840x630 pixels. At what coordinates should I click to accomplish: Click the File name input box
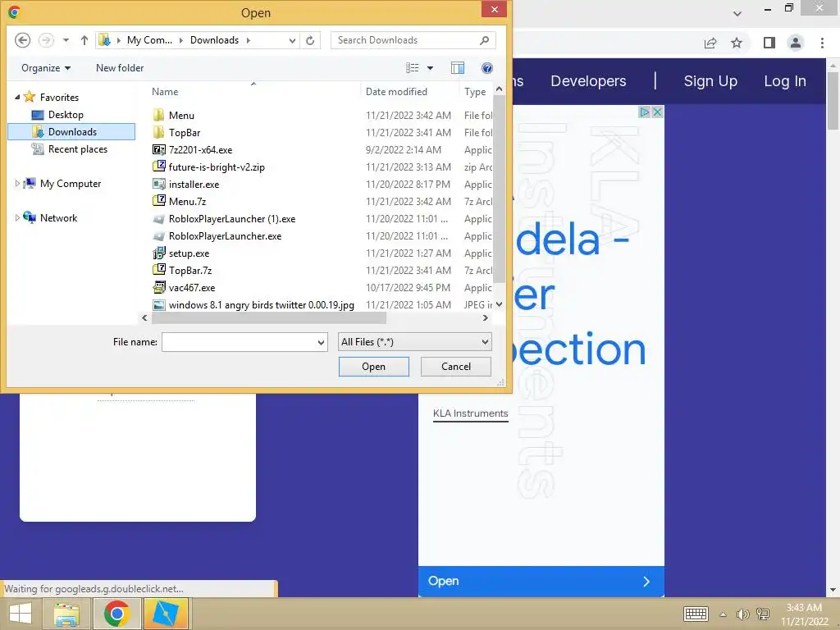[x=239, y=342]
